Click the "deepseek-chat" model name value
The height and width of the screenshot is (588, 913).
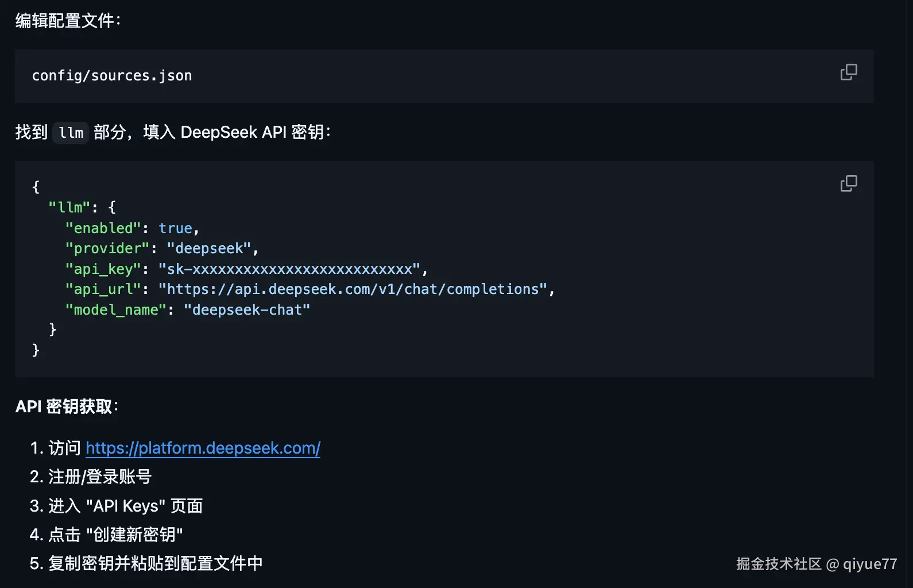(x=247, y=310)
